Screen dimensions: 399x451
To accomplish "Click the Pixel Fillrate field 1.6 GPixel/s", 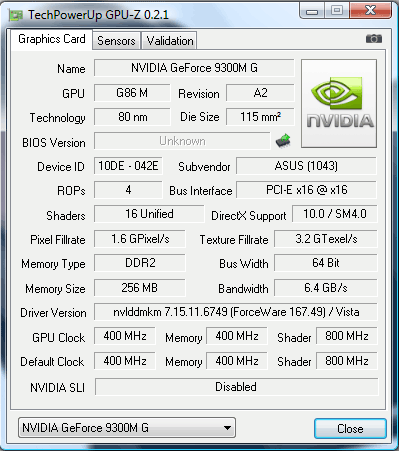I will 140,239.
